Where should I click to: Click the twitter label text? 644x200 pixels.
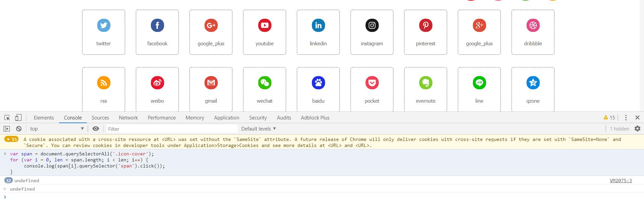pyautogui.click(x=104, y=44)
